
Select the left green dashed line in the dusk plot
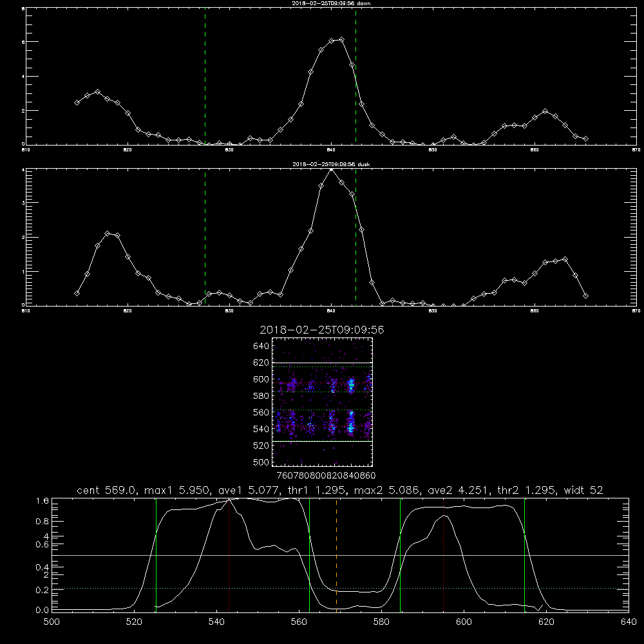point(205,237)
